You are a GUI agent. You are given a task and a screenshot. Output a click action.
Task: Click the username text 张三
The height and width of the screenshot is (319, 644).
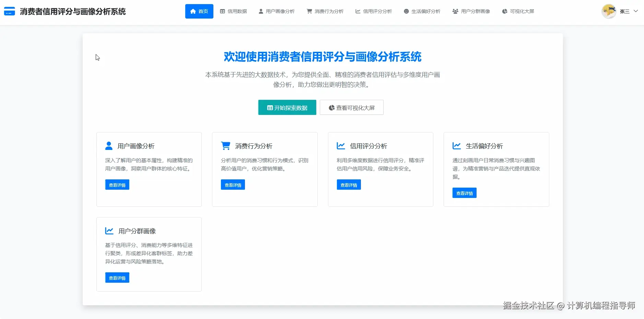click(624, 11)
